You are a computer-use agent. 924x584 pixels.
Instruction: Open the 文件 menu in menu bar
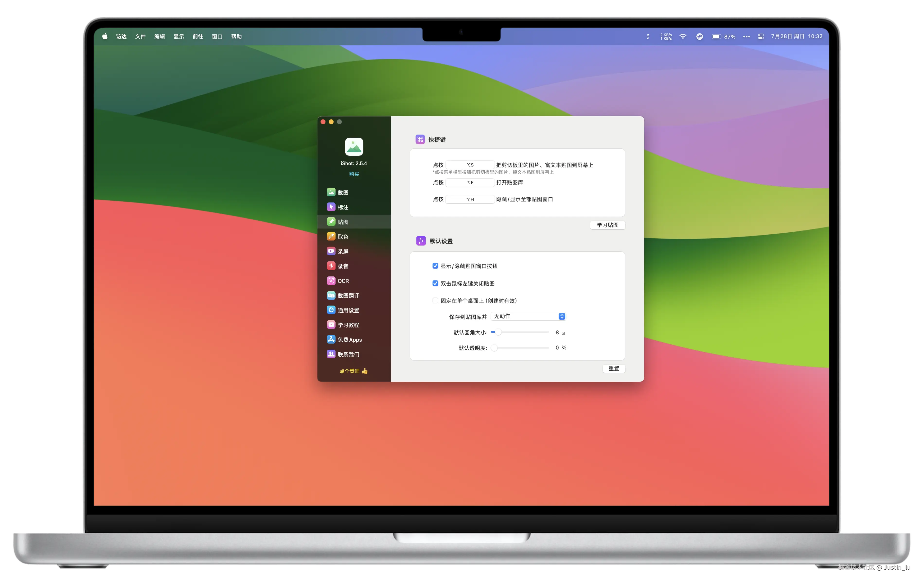140,36
